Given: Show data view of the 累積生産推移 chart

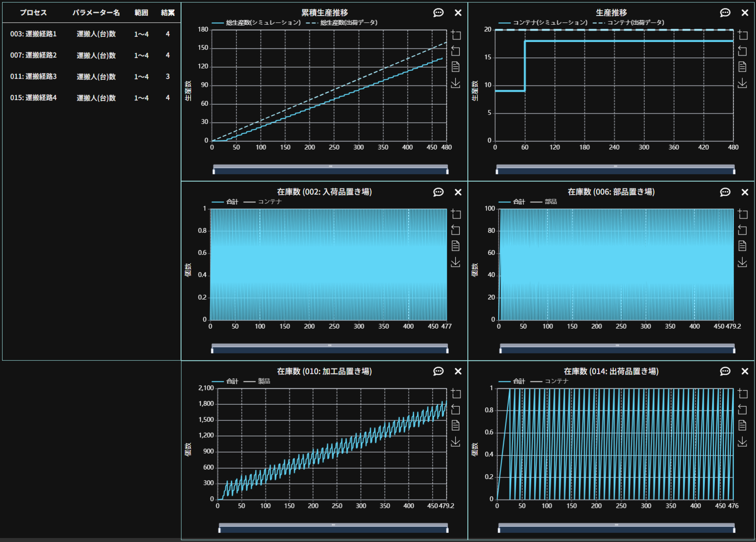Looking at the screenshot, I should pos(455,67).
